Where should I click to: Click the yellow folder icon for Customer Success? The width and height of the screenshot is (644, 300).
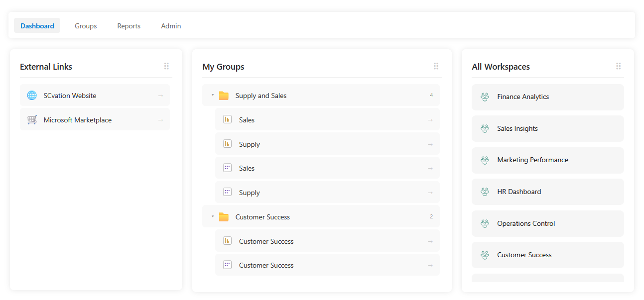(x=224, y=217)
